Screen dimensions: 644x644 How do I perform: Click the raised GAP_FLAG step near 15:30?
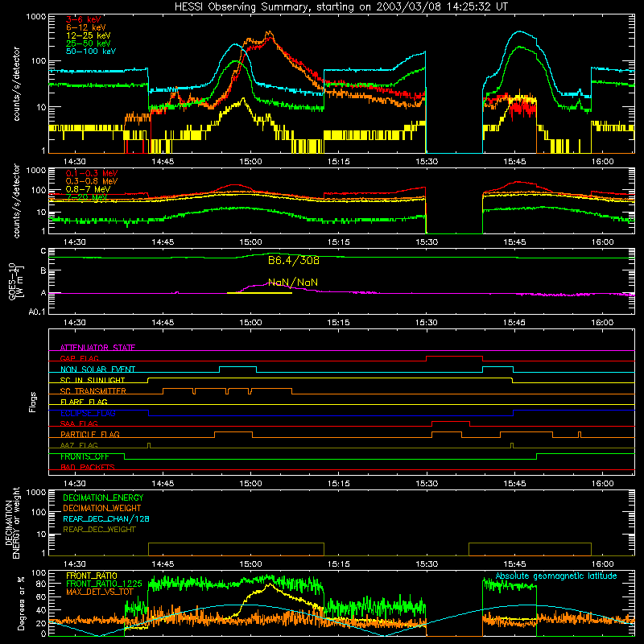tap(454, 357)
